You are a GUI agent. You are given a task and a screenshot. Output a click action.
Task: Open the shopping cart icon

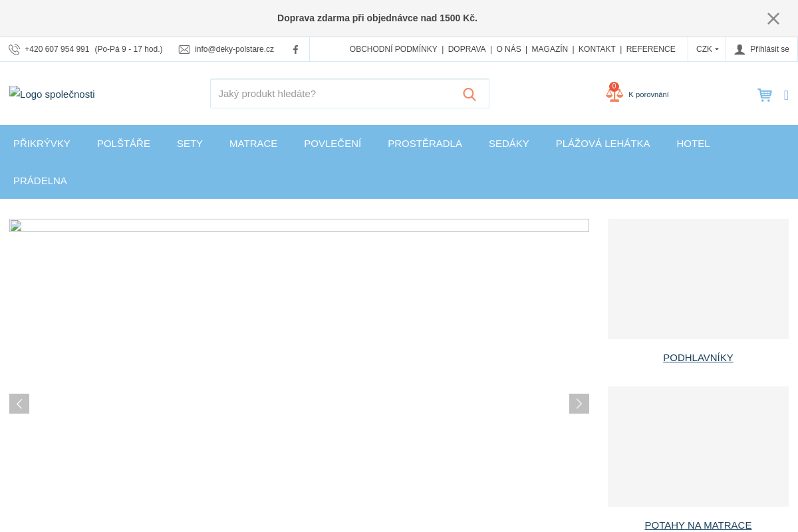[x=765, y=95]
